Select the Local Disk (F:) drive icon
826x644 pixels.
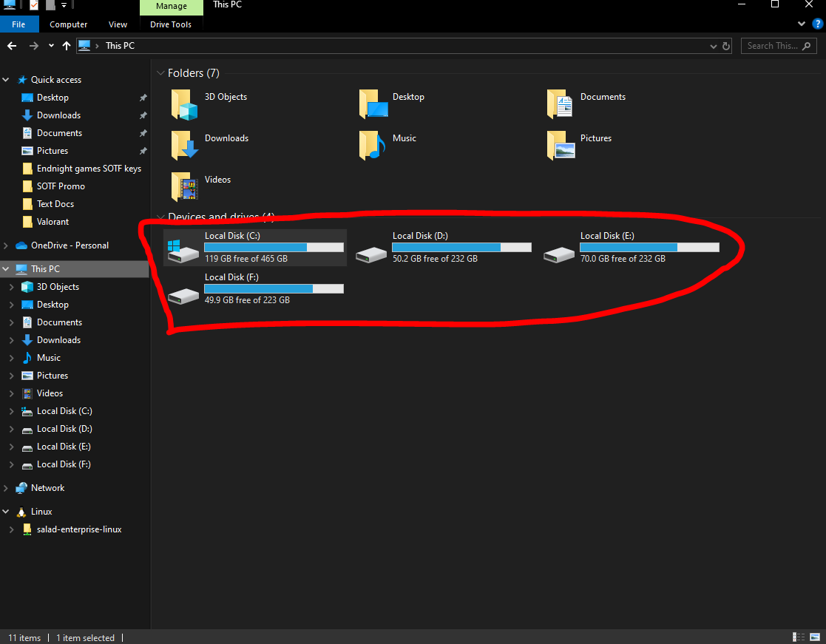click(x=183, y=296)
